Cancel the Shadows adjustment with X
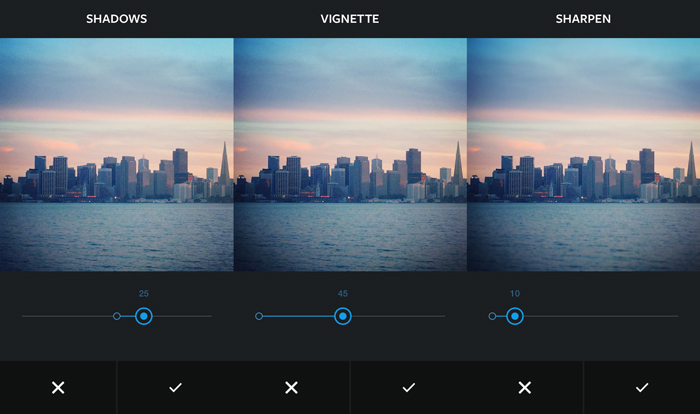This screenshot has height=414, width=700. pos(58,387)
